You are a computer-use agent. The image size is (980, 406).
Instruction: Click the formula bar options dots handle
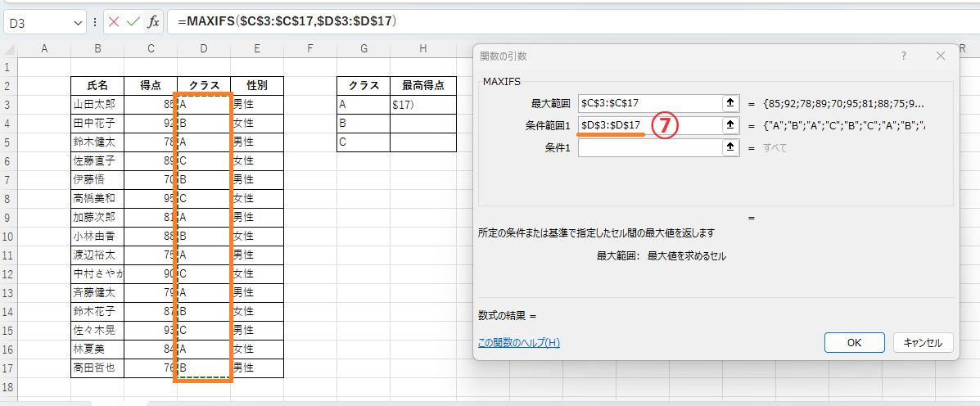click(x=96, y=22)
